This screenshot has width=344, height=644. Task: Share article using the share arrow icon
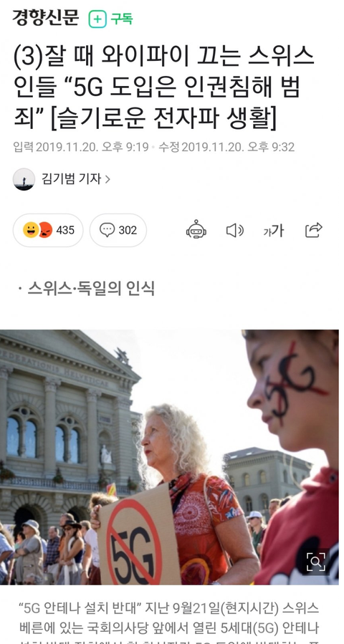tap(314, 230)
